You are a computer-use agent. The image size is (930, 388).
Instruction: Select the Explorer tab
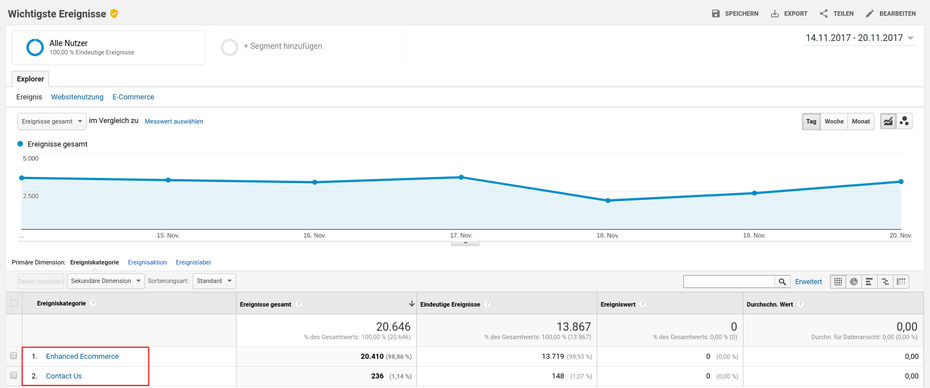coord(30,79)
